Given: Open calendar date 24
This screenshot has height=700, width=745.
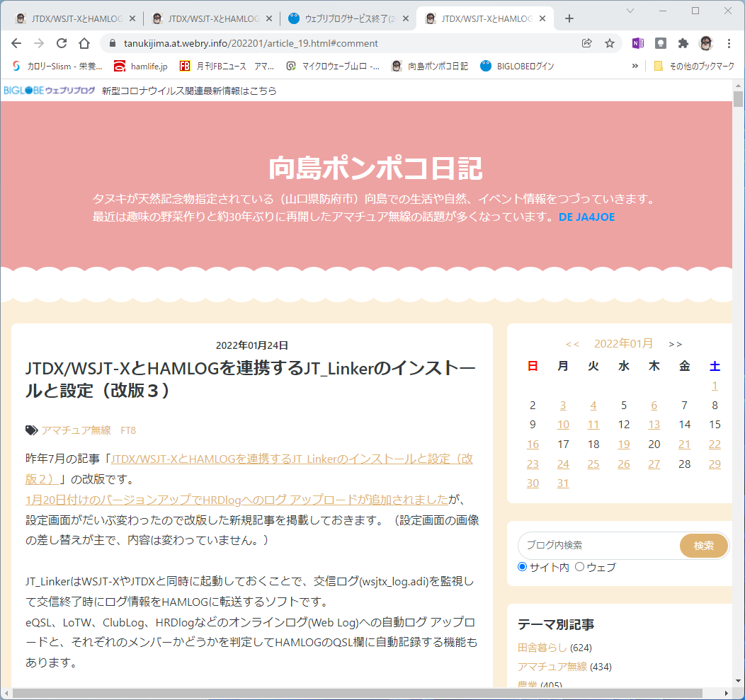Looking at the screenshot, I should tap(563, 464).
